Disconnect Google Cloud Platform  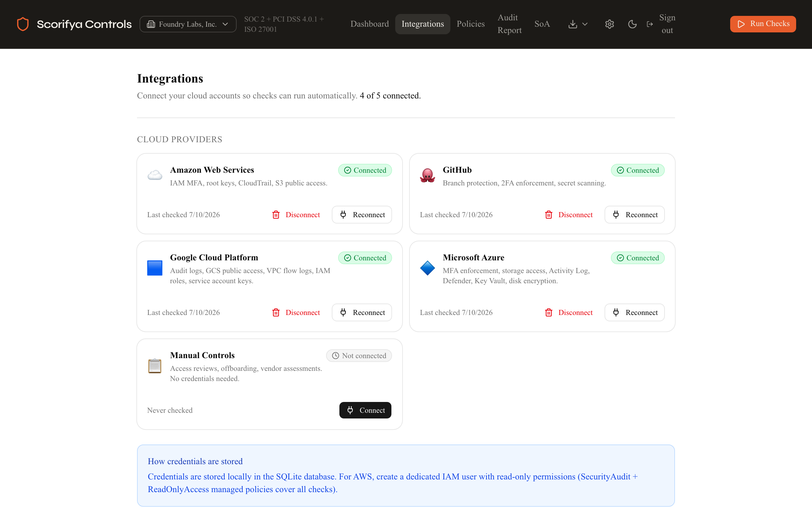[x=296, y=312]
